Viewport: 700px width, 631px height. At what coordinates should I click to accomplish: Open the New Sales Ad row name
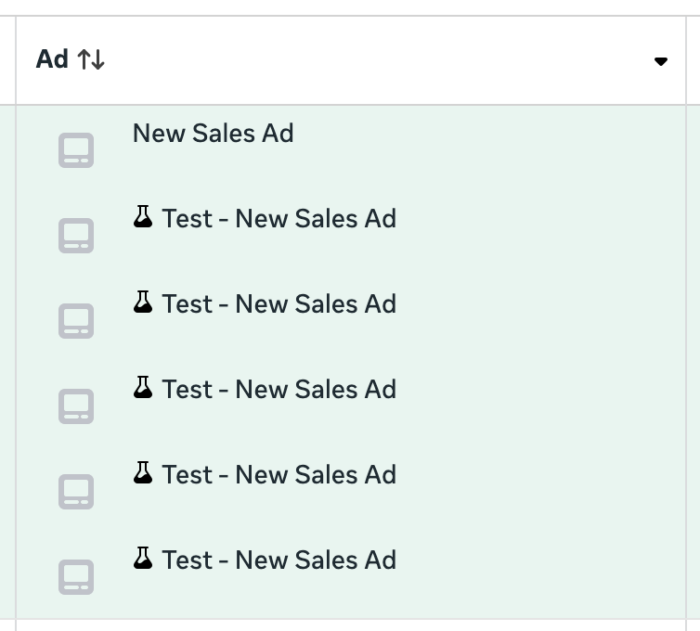pyautogui.click(x=213, y=133)
